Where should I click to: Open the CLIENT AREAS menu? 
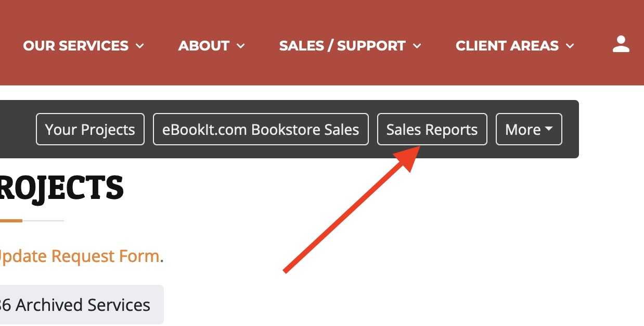coord(507,46)
